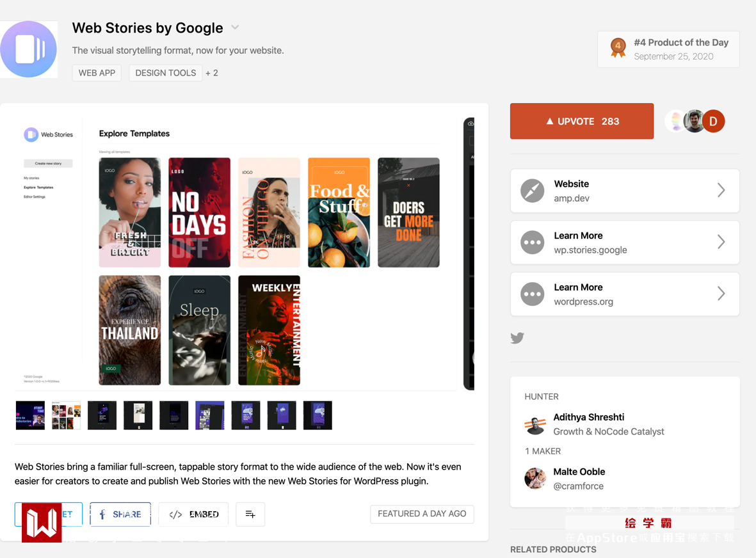Click the No Days Off template
The height and width of the screenshot is (558, 756).
coord(199,212)
